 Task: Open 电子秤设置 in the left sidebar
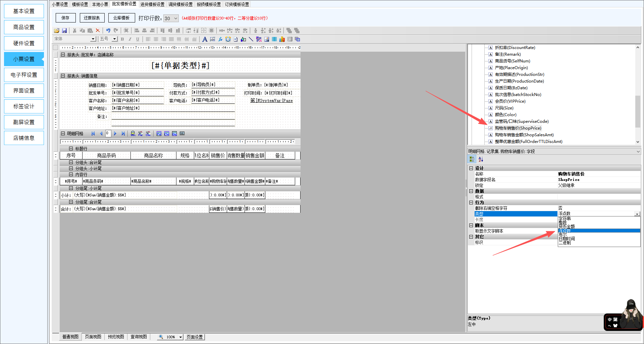(x=24, y=75)
